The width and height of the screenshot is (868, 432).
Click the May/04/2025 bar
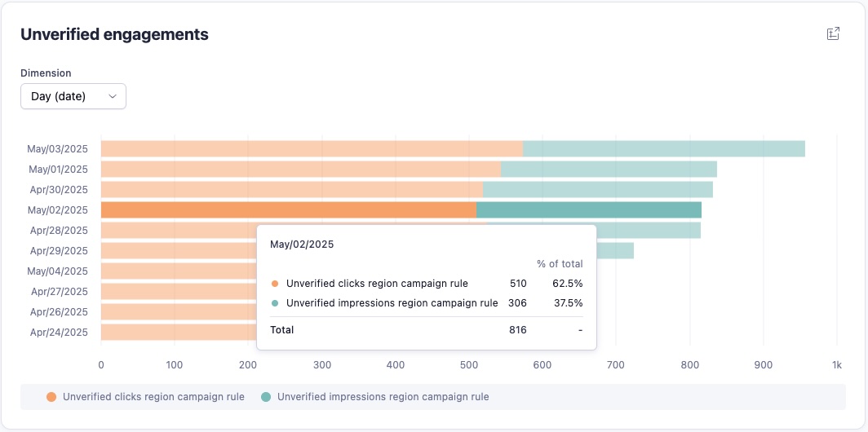tap(178, 271)
